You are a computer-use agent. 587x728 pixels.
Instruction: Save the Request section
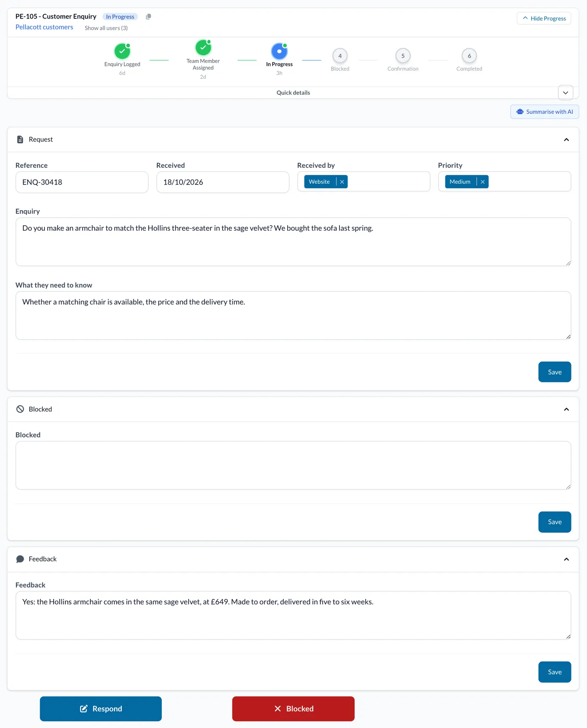click(555, 372)
